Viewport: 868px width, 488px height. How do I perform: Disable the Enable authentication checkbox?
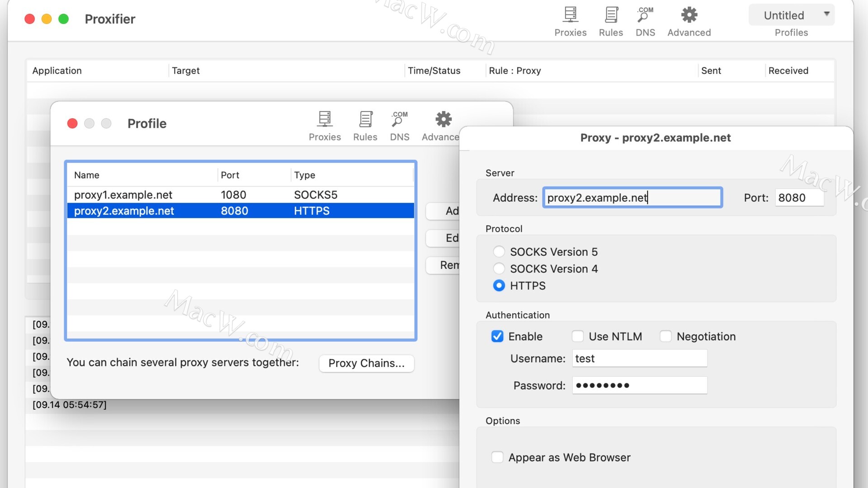click(497, 336)
